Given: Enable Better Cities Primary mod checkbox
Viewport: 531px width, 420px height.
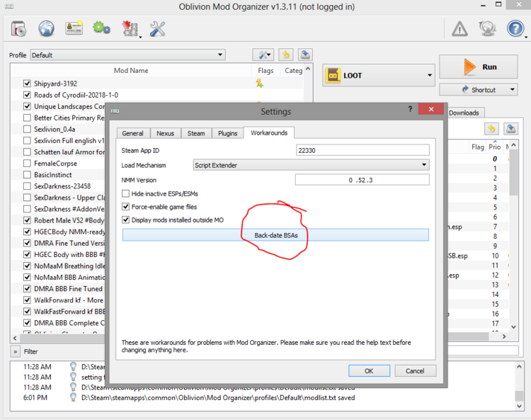Looking at the screenshot, I should point(27,118).
